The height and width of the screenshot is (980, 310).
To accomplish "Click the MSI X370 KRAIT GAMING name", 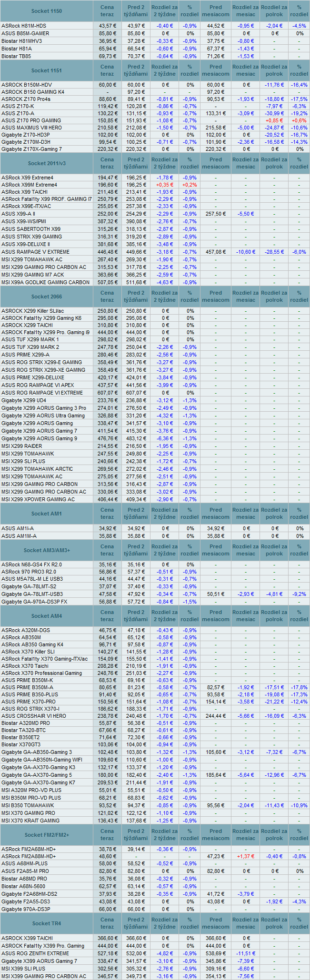I will point(30,821).
